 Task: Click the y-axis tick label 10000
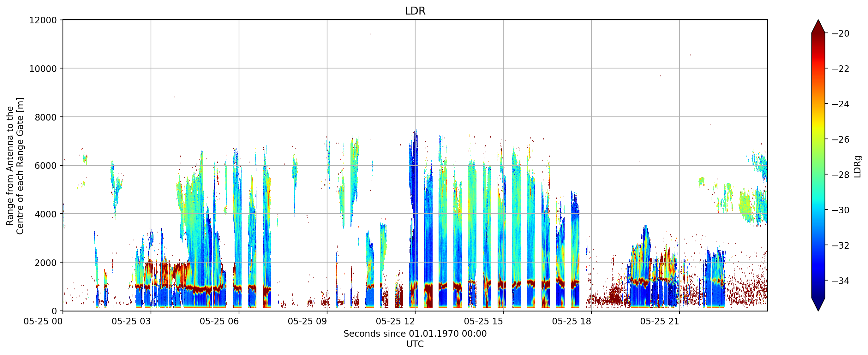43,69
